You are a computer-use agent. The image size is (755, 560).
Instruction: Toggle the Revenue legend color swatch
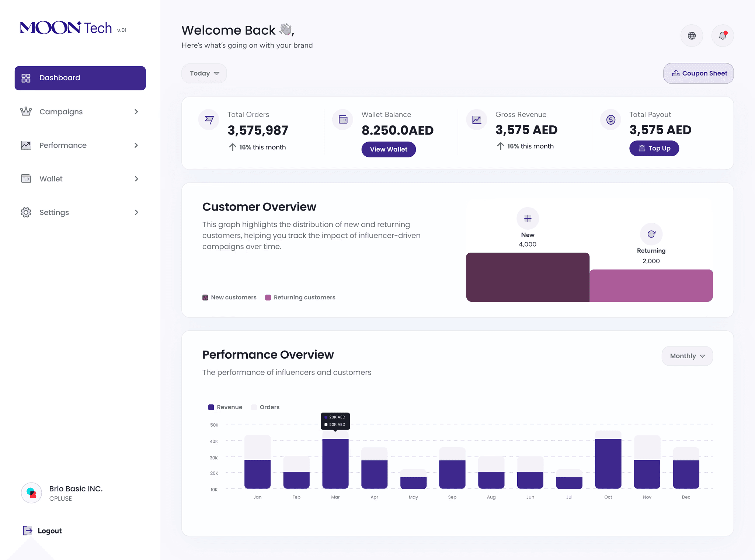211,407
